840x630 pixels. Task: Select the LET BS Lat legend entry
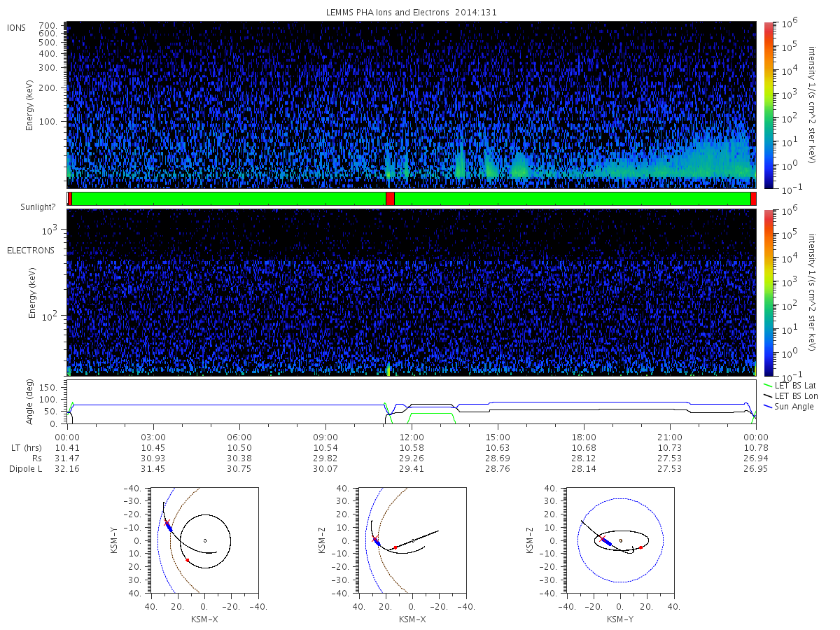[x=792, y=385]
